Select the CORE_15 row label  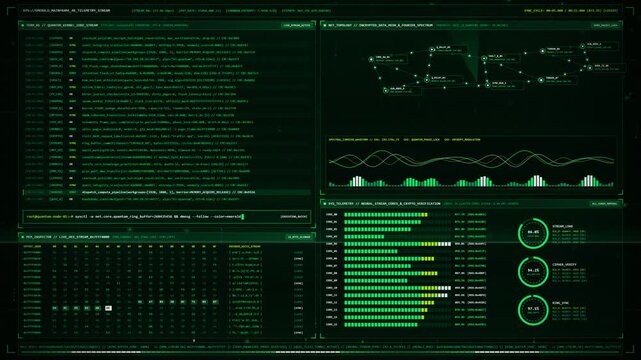click(332, 325)
